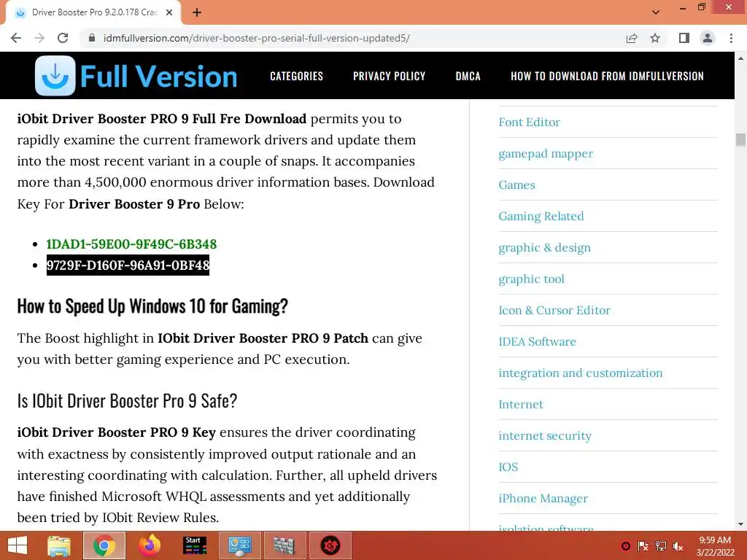Open the IOS category
Image resolution: width=747 pixels, height=560 pixels.
tap(508, 467)
